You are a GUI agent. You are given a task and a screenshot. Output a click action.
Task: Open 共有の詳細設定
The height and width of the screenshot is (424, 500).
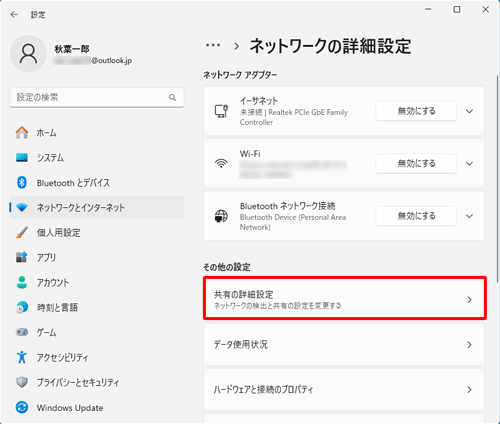coord(344,299)
